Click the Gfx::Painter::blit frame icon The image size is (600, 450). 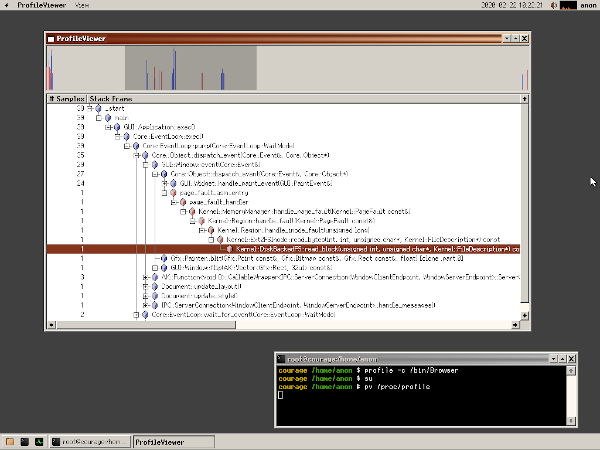coord(164,258)
